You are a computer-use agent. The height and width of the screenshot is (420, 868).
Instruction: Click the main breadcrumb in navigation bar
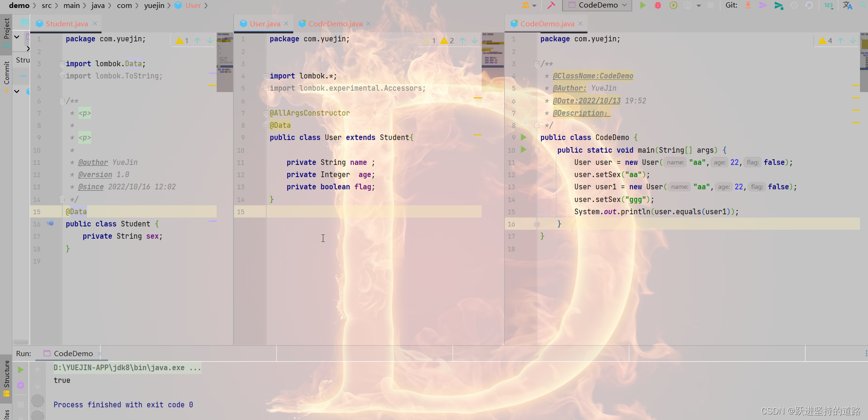[x=71, y=5]
